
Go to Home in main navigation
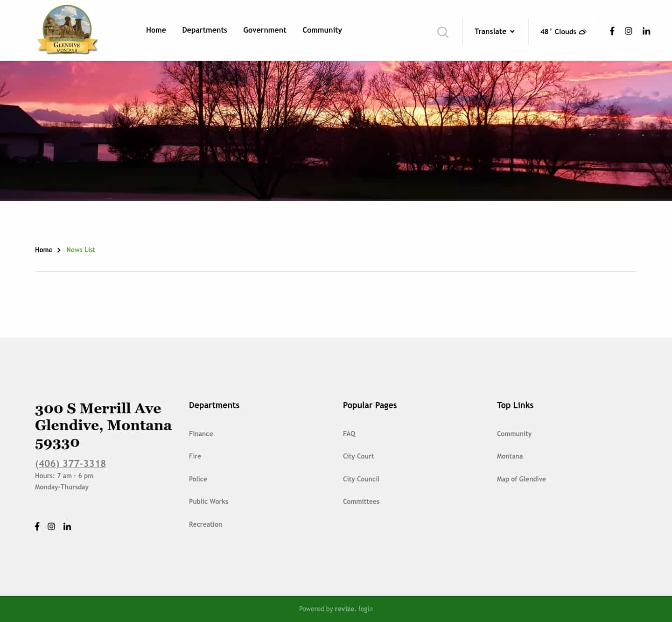156,30
